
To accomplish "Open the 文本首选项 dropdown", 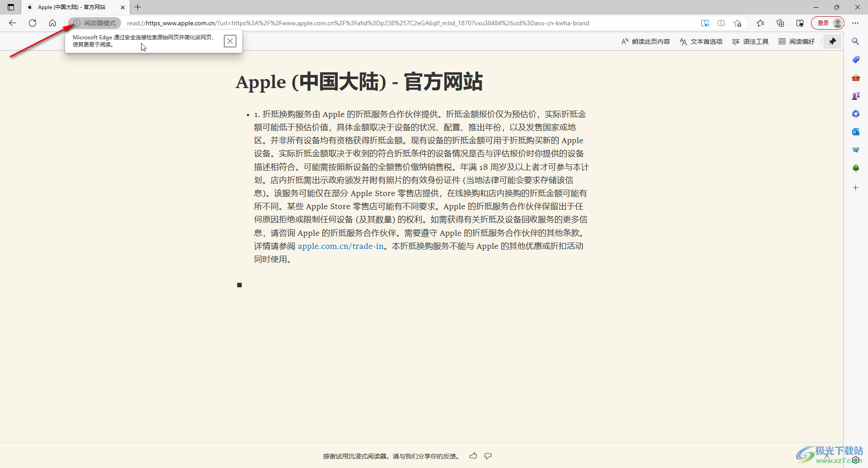I will pyautogui.click(x=701, y=42).
